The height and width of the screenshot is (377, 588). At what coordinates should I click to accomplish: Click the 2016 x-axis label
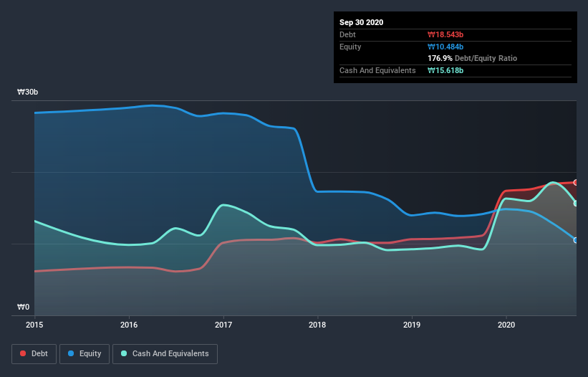(129, 325)
